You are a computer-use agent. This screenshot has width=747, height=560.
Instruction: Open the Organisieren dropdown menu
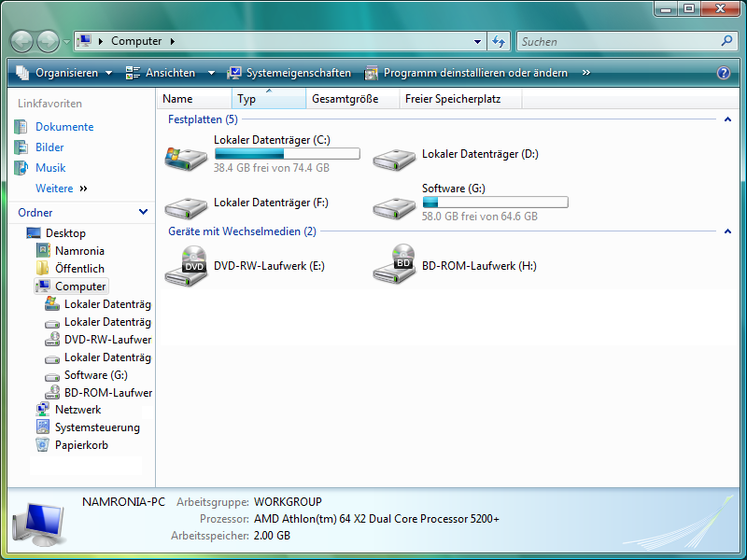click(65, 72)
